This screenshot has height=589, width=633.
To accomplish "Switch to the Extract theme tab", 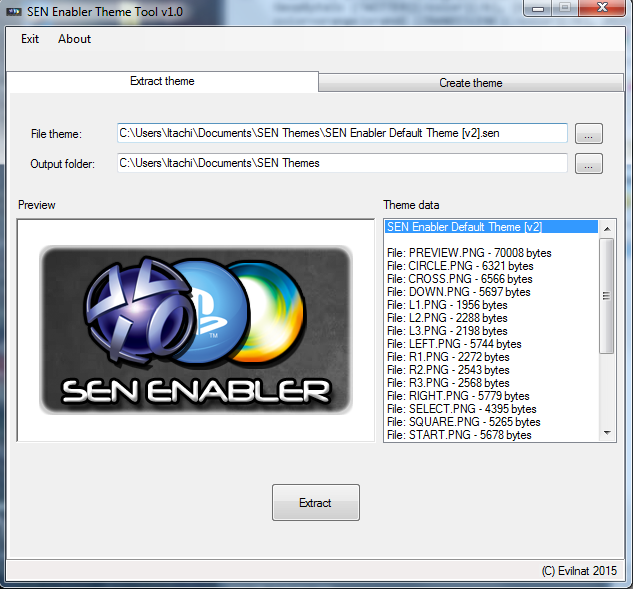I will point(162,81).
